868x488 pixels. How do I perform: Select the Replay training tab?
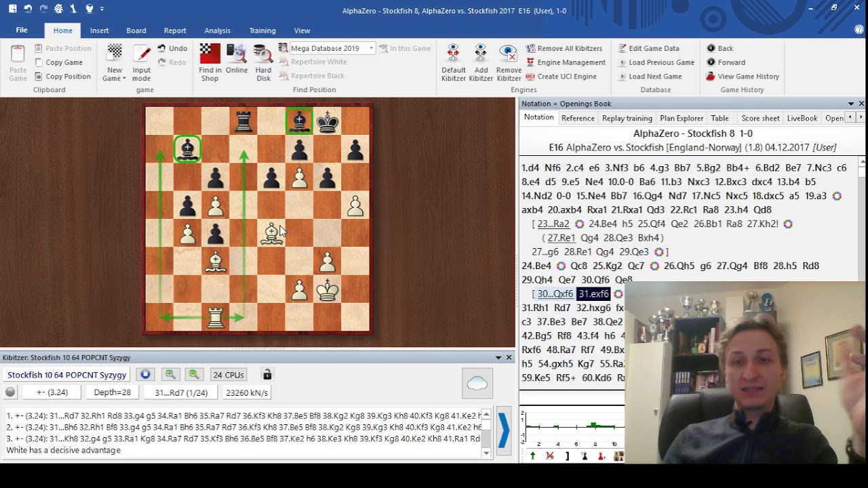click(x=627, y=118)
